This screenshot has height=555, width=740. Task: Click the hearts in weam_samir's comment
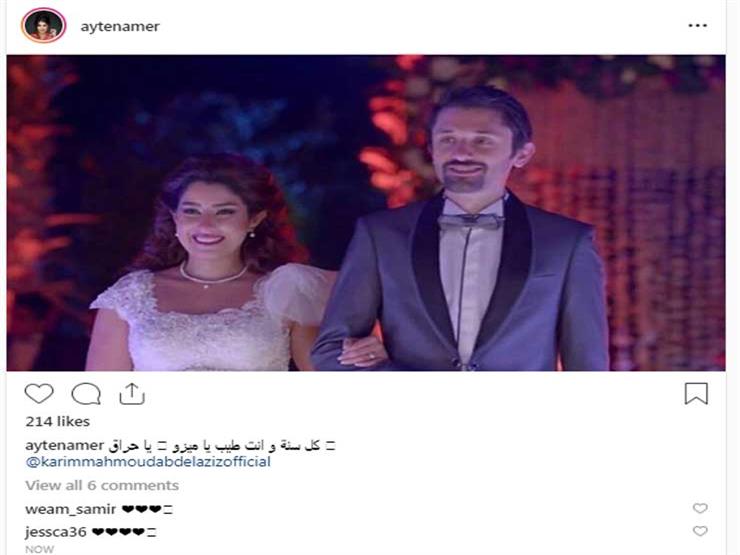(147, 509)
